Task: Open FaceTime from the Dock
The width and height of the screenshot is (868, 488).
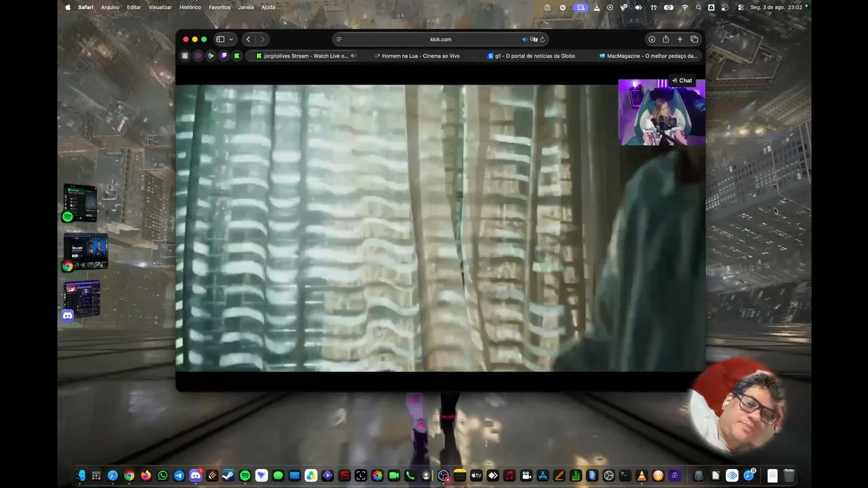Action: 393,476
